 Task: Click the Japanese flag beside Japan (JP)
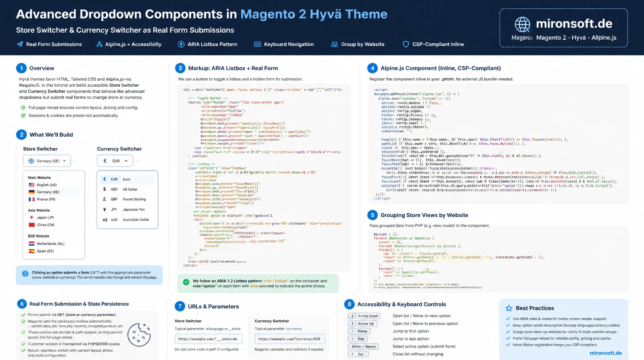pyautogui.click(x=32, y=218)
